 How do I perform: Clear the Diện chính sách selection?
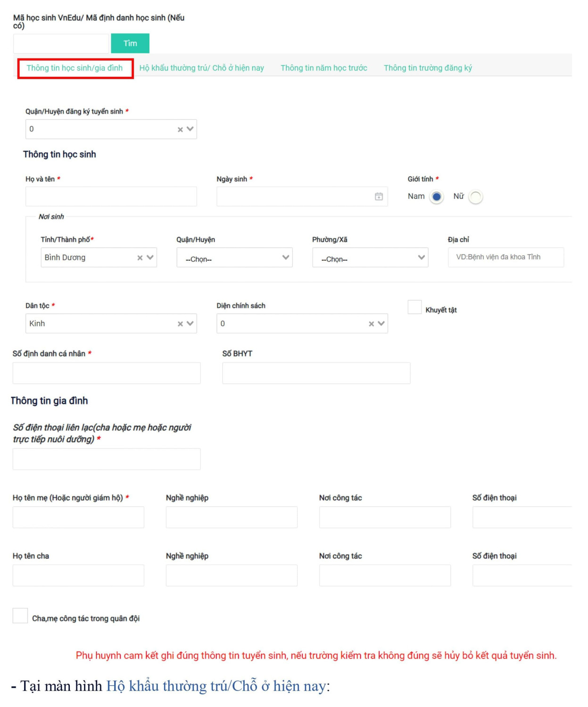point(371,324)
